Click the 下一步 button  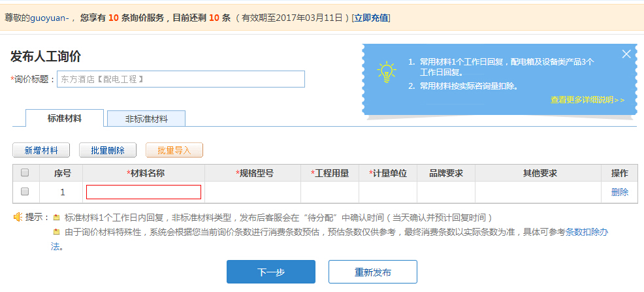pos(271,272)
